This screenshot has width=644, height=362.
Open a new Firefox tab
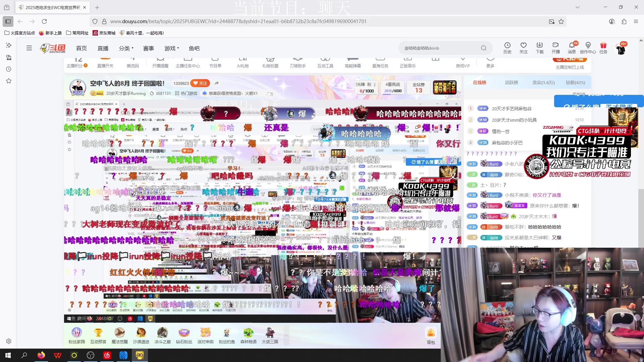tap(97, 7)
